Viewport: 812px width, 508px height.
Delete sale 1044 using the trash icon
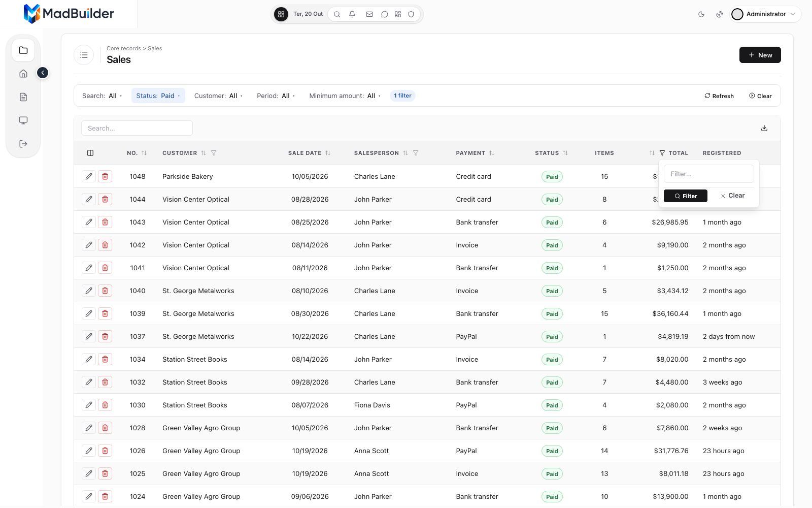pyautogui.click(x=105, y=199)
